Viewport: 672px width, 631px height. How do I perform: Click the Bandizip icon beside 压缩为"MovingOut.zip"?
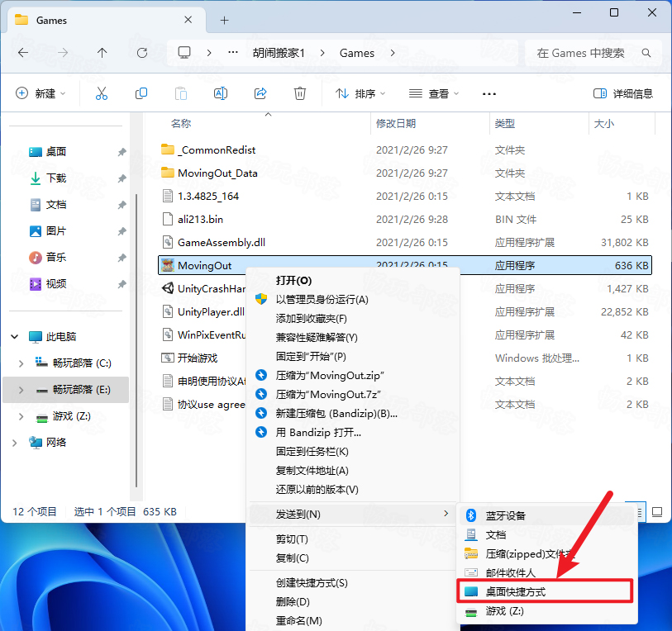click(261, 375)
